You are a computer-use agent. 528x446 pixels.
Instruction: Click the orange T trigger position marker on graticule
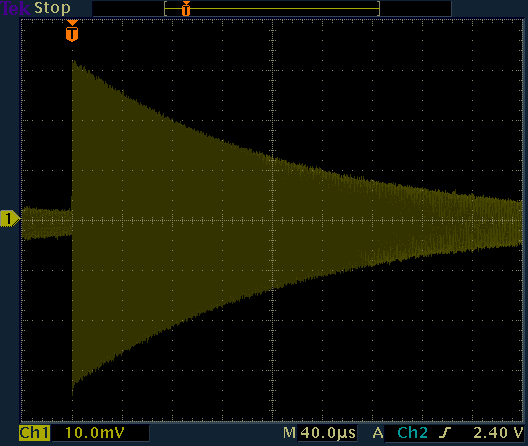point(72,31)
